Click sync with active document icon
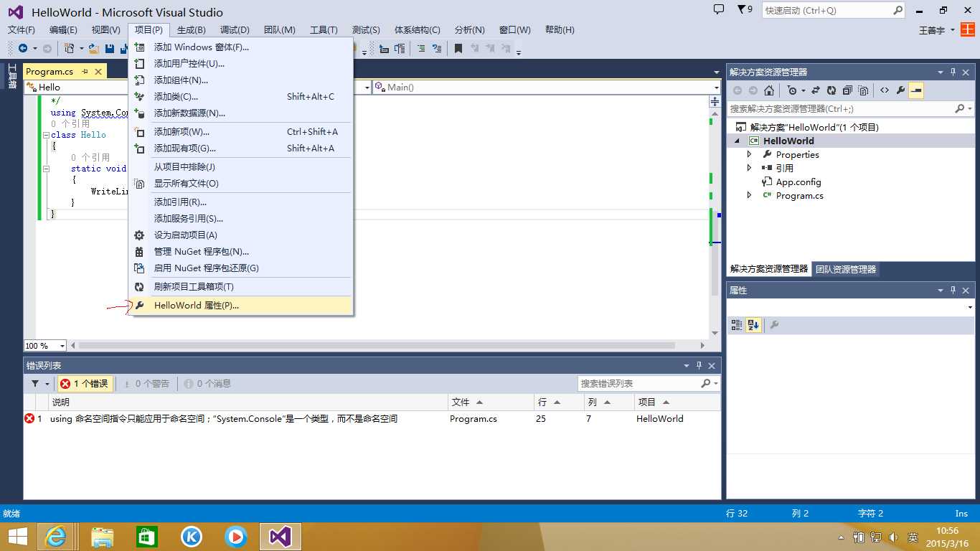Screen dimensions: 980x551 pos(816,90)
